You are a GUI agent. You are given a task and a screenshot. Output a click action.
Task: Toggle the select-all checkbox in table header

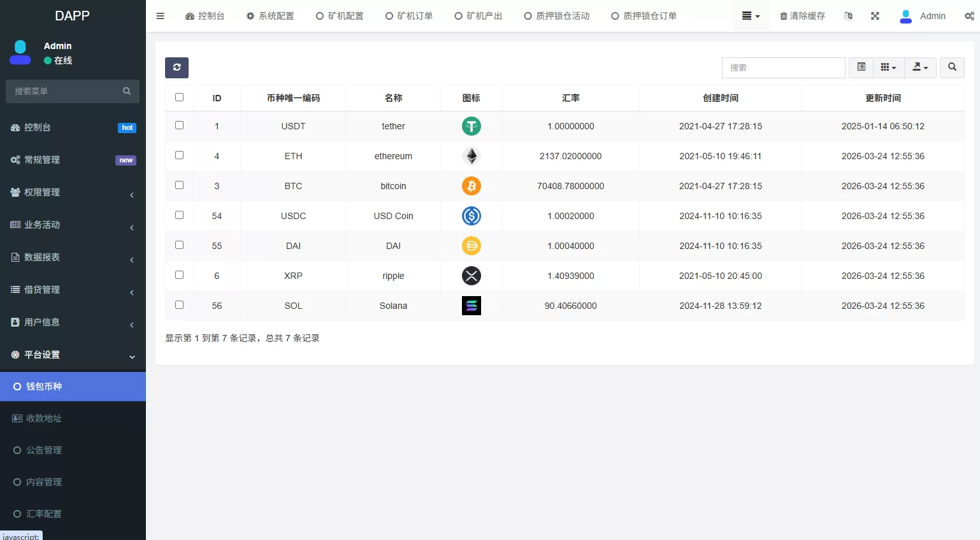pos(179,97)
